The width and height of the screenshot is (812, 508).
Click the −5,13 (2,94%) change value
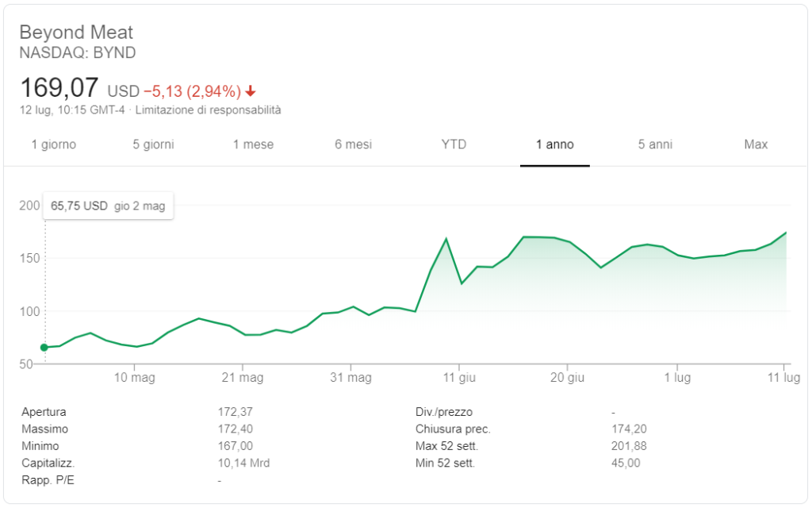[x=192, y=91]
